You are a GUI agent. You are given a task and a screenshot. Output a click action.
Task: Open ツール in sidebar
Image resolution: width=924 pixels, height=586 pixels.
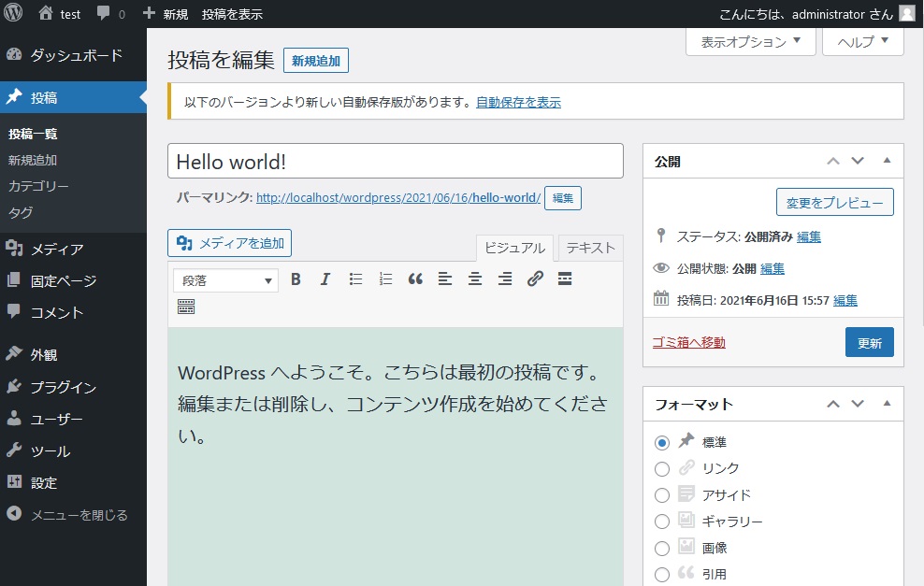click(x=73, y=451)
